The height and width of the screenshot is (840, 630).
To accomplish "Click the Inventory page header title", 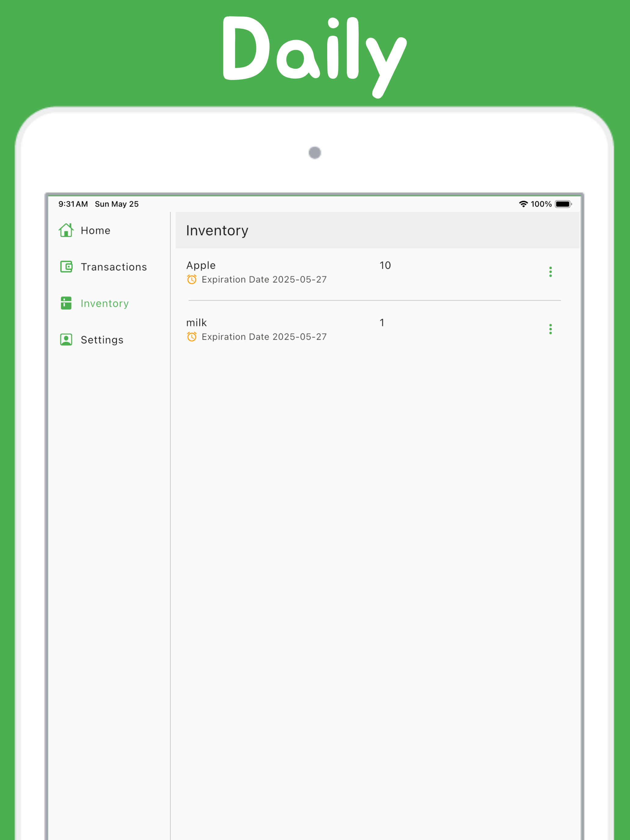I will point(217,231).
